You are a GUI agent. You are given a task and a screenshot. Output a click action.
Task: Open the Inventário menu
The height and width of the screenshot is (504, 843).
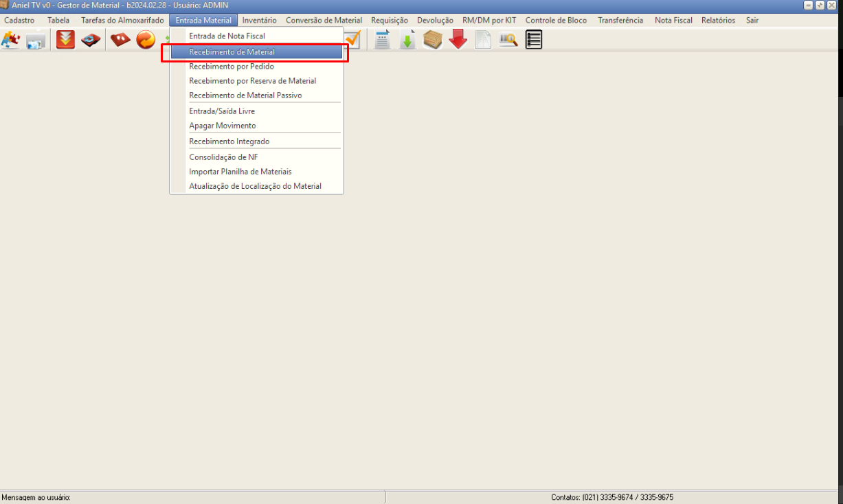tap(259, 21)
